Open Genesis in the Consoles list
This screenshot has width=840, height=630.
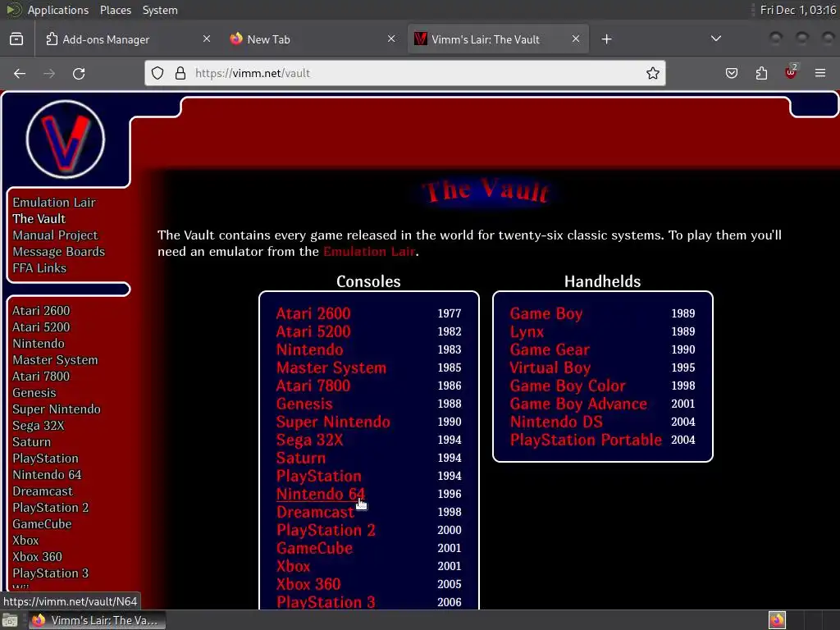[x=304, y=404]
